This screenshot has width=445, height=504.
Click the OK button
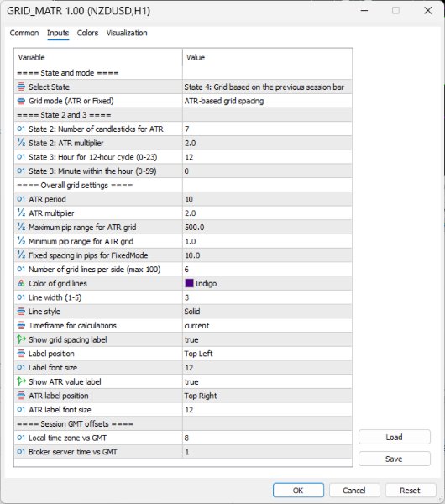(298, 491)
